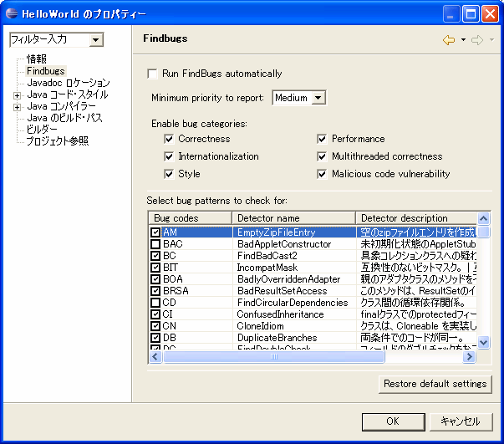The height and width of the screenshot is (444, 504).
Task: Uncheck the Performance category
Action: pos(322,139)
